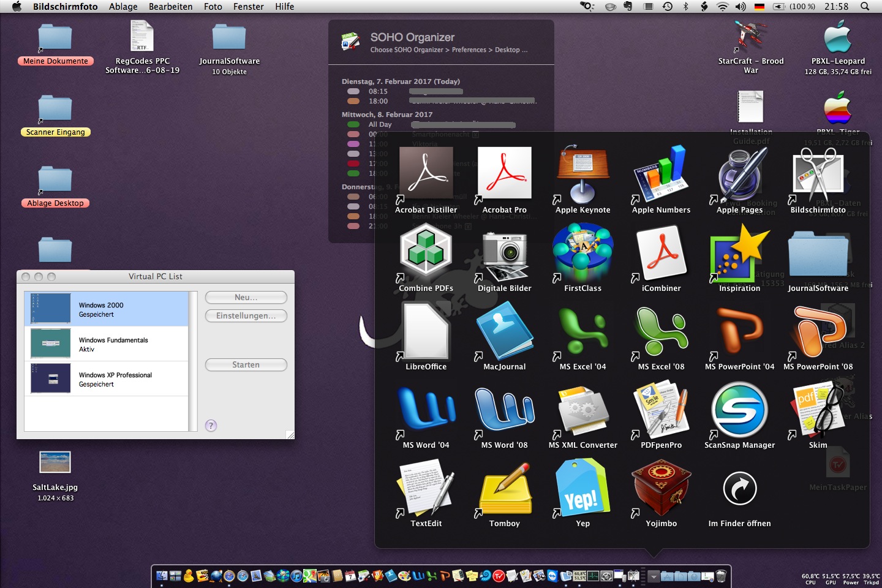Viewport: 882px width, 588px height.
Task: Launch Yojimbo from the stack
Action: (x=661, y=488)
